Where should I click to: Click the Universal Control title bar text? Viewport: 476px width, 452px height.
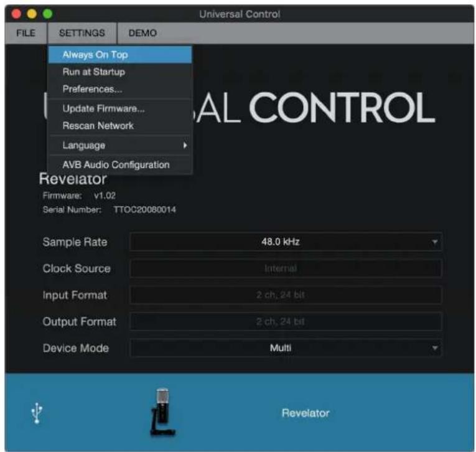pos(240,14)
